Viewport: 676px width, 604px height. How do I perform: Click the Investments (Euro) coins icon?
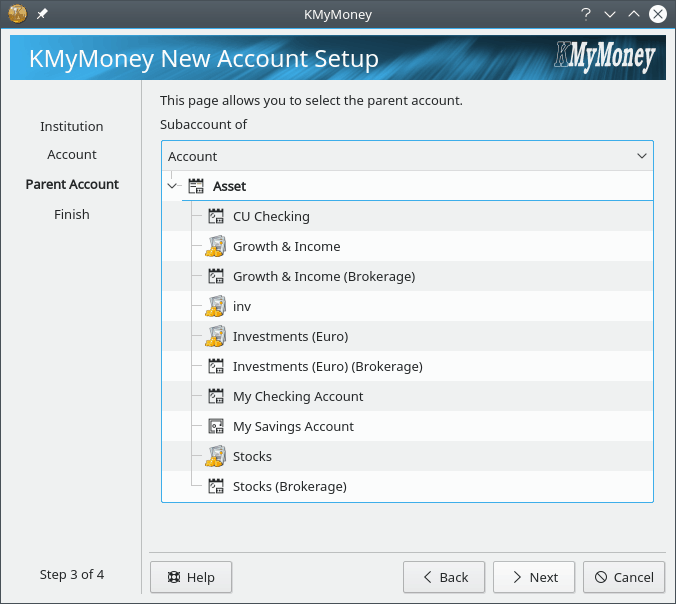click(x=216, y=336)
